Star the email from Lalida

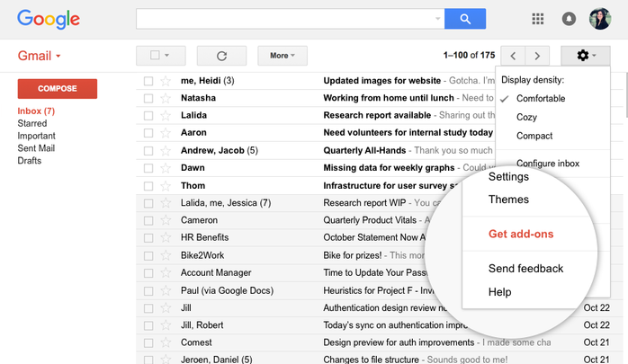pos(166,116)
